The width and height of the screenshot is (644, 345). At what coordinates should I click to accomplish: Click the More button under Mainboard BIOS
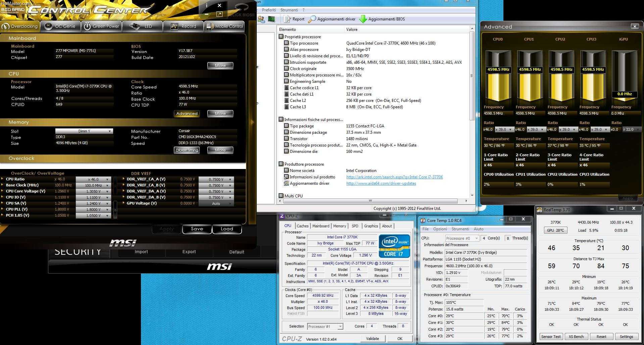pos(220,66)
